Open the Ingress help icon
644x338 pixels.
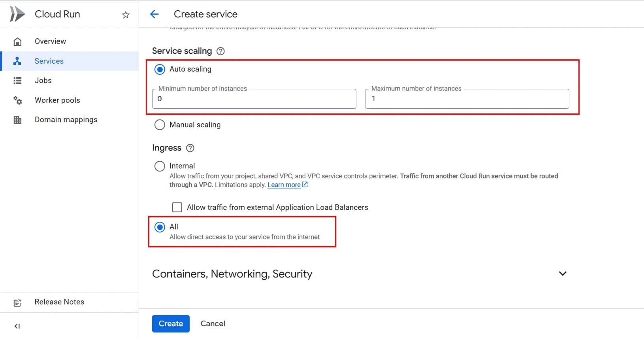190,148
